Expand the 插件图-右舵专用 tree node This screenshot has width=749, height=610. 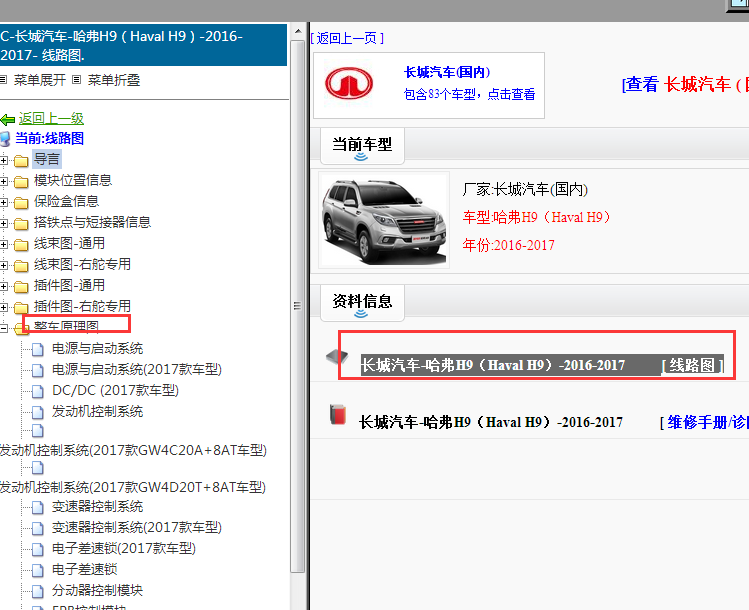click(3, 307)
